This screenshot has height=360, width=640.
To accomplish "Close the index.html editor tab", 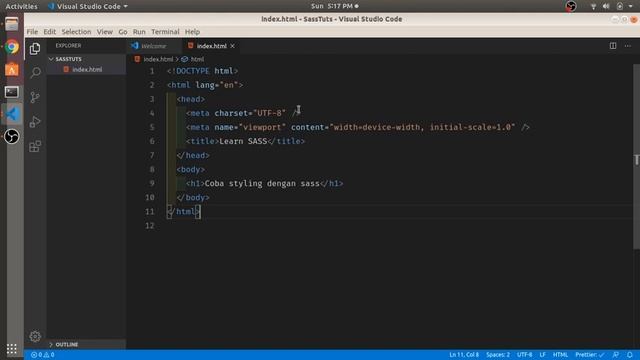I will tap(232, 46).
